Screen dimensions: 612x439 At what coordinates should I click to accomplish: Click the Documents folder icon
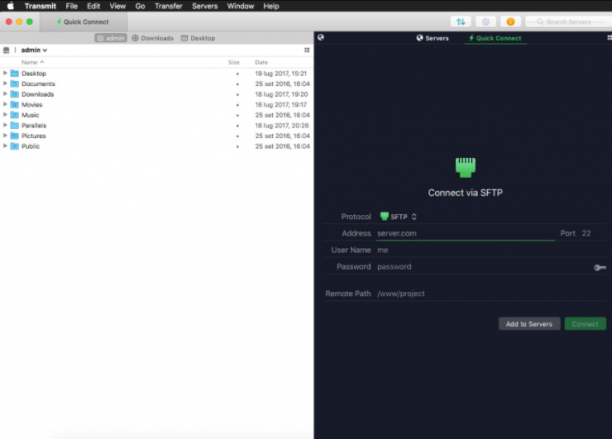[15, 84]
